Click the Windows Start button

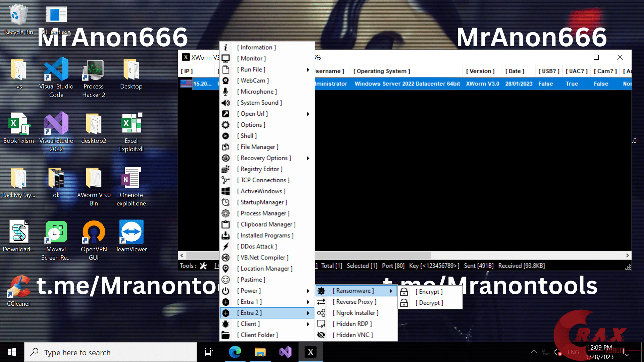12,352
